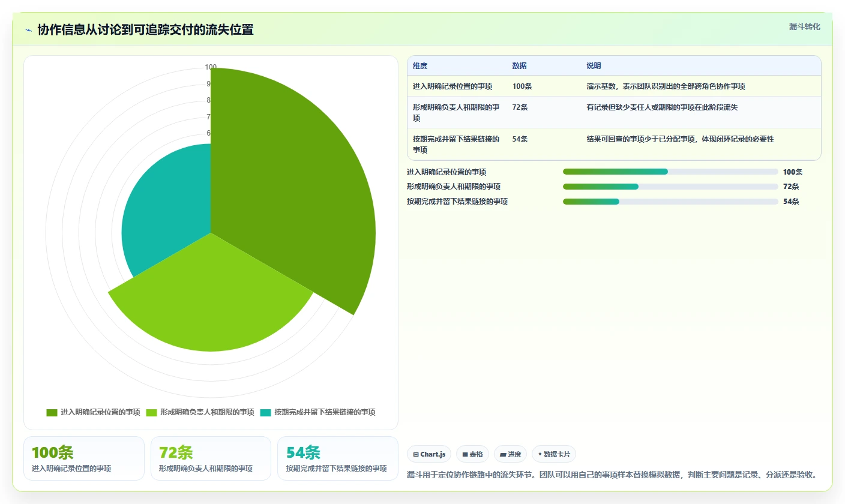
Task: Toggle the teal 按期完成并留下结果链接的事项 legend swatch
Action: [265, 412]
